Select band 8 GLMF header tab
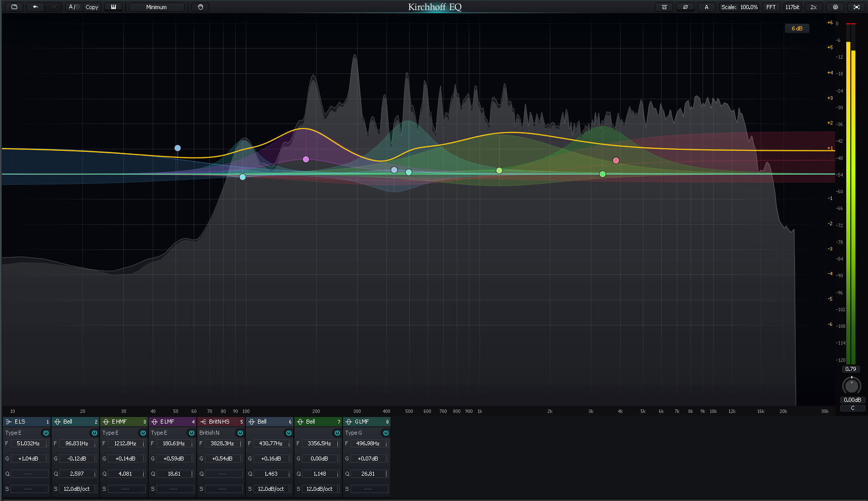Image resolution: width=868 pixels, height=501 pixels. pyautogui.click(x=366, y=422)
